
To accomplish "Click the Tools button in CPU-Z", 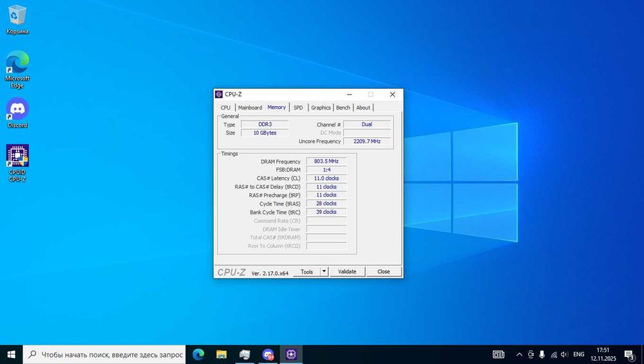I will tap(307, 272).
